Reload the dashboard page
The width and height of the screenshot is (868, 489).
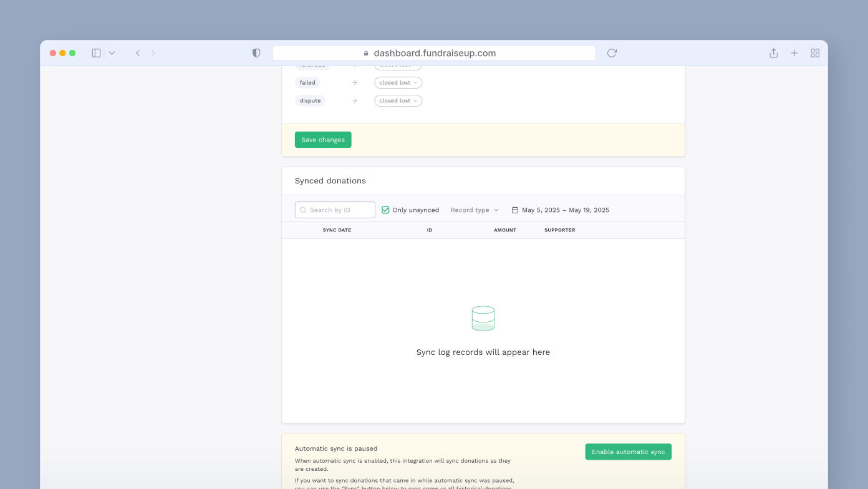coord(611,53)
